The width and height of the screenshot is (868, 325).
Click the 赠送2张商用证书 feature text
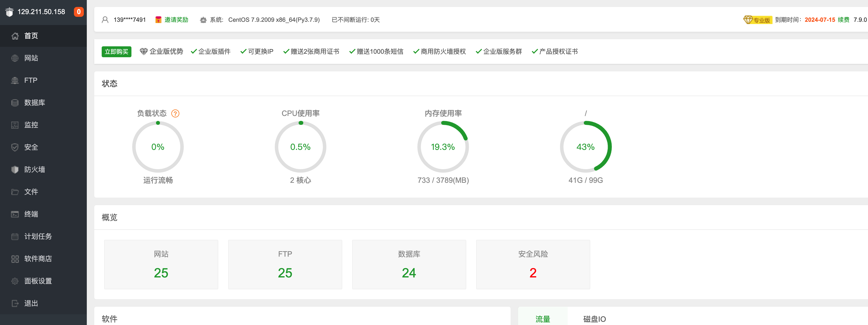(x=315, y=52)
